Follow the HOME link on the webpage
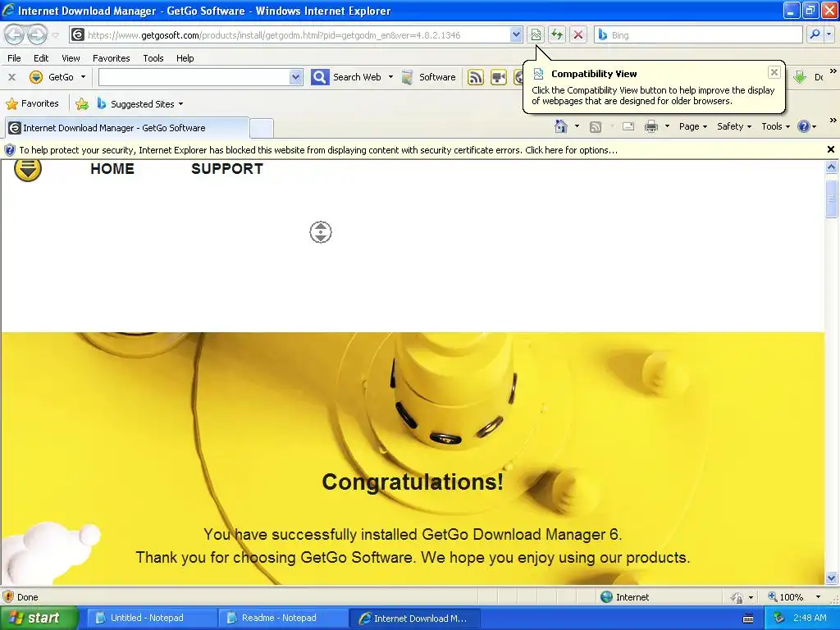 coord(112,169)
